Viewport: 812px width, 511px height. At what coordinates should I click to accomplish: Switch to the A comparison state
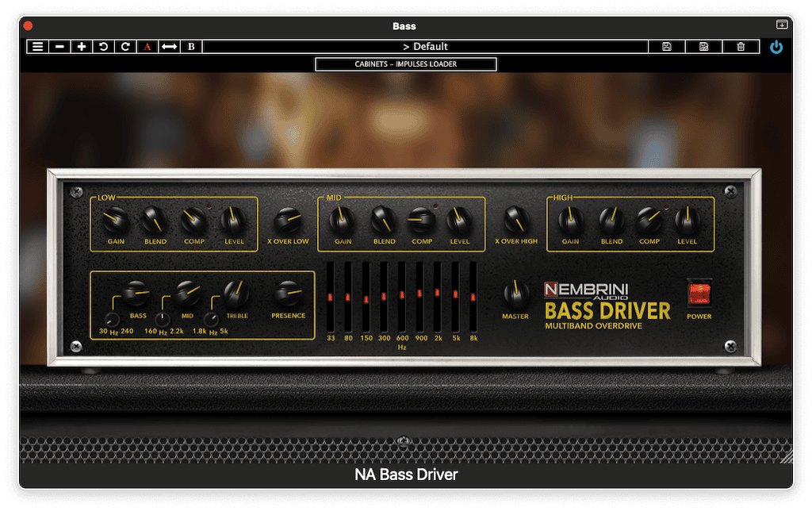[x=147, y=47]
